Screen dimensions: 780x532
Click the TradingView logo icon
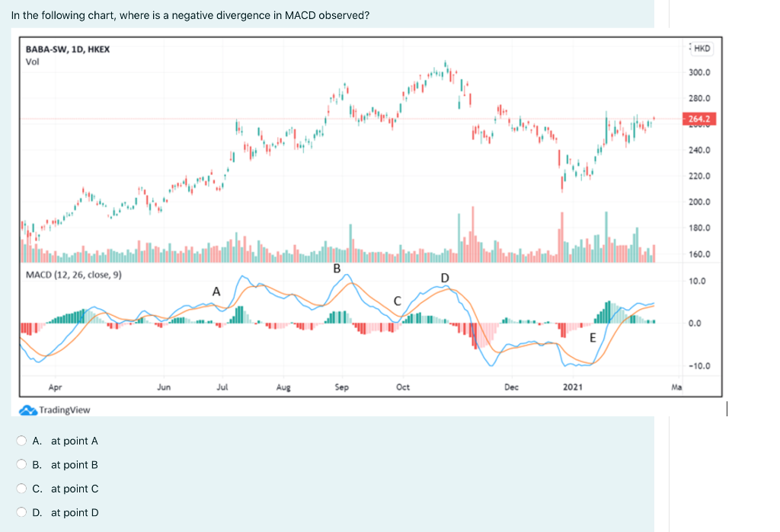click(28, 410)
